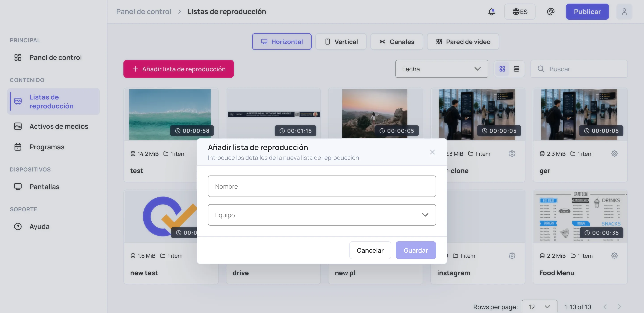Switch to grid view layout

(x=502, y=69)
